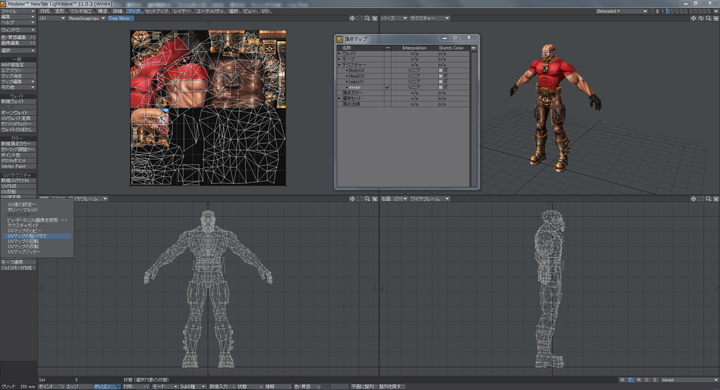Click the zoom magnifier of the perspective viewport

coord(709,18)
